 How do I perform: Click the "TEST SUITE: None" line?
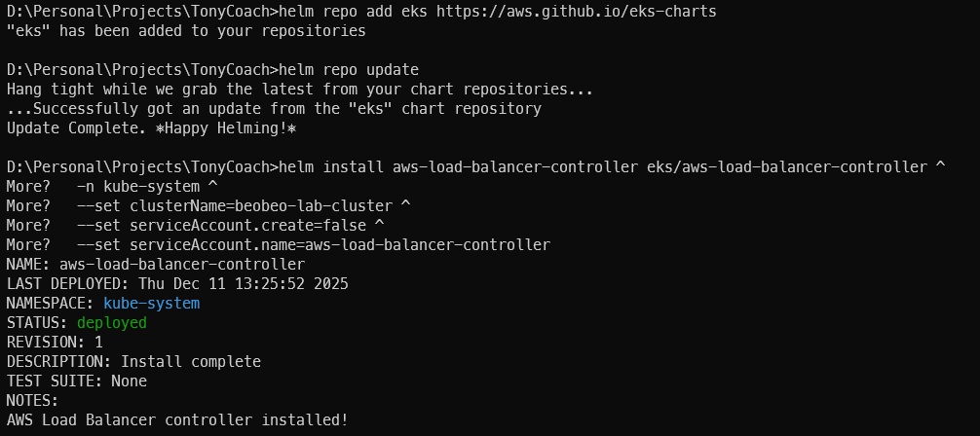(76, 381)
